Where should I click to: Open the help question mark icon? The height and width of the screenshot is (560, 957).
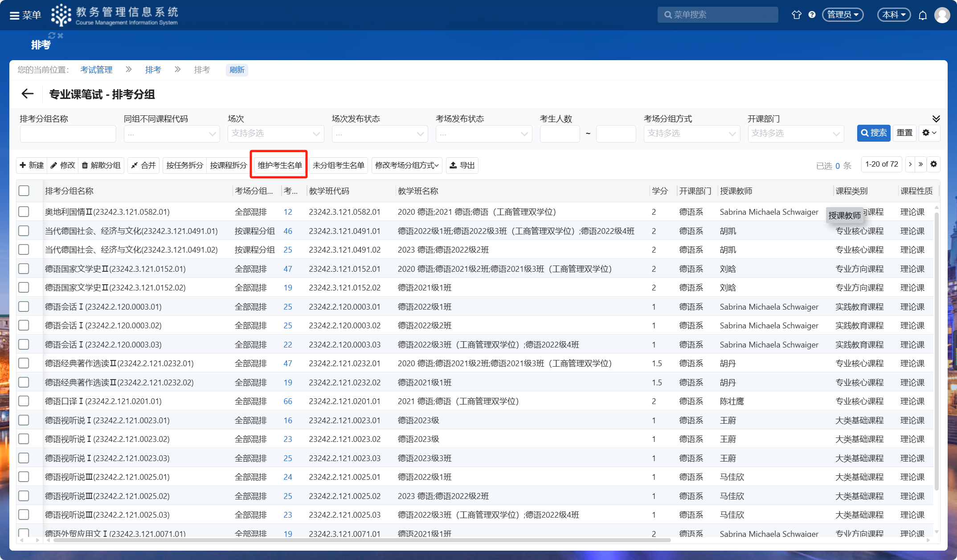(812, 15)
